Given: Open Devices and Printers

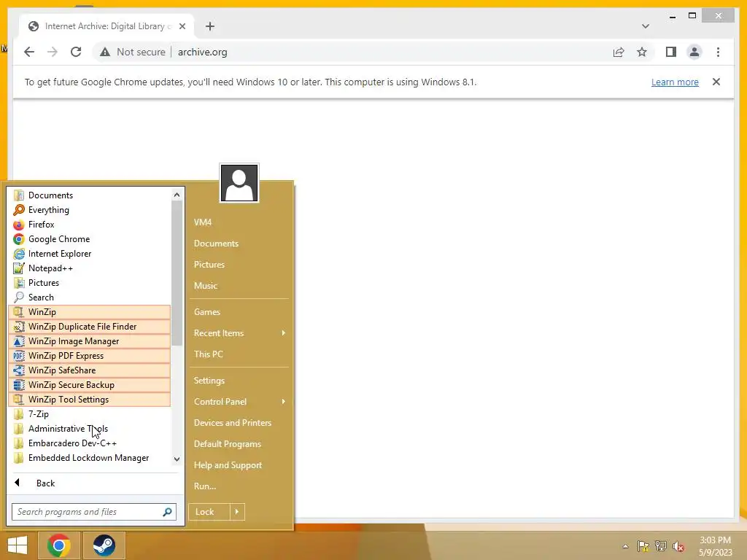Looking at the screenshot, I should coord(239,423).
